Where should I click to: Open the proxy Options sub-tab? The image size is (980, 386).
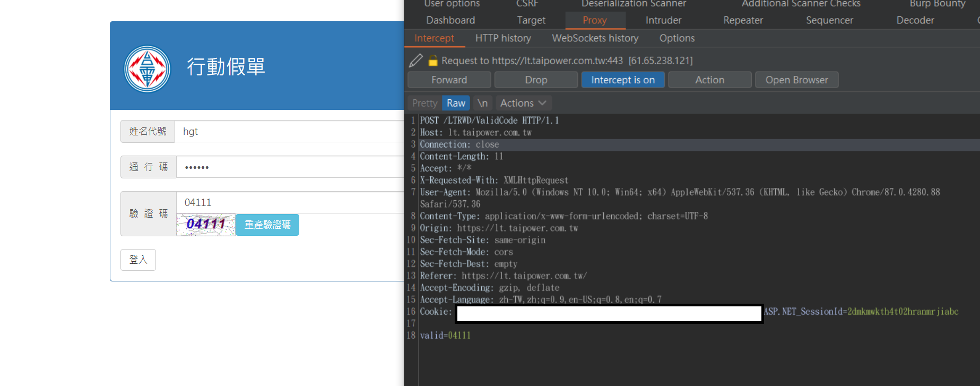677,38
